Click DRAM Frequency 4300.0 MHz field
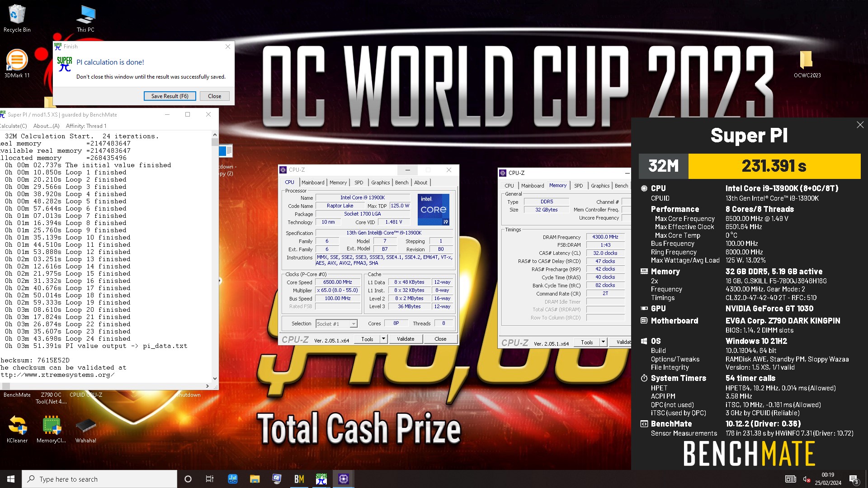This screenshot has height=488, width=868. (605, 237)
